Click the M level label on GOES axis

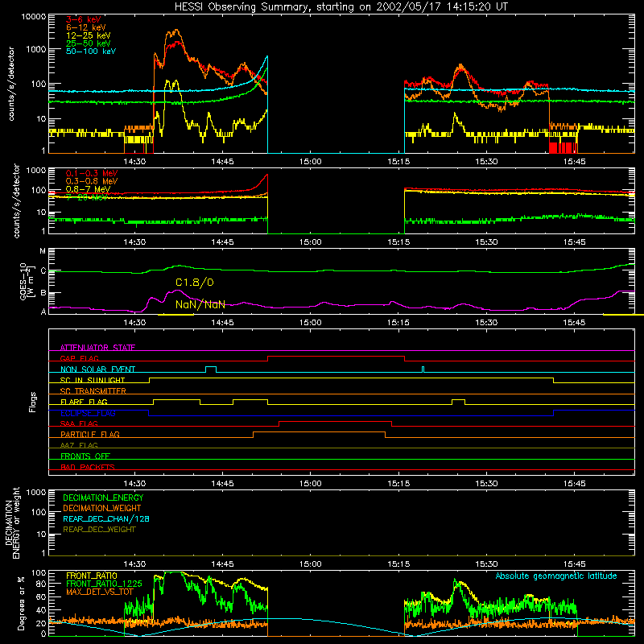coord(43,251)
